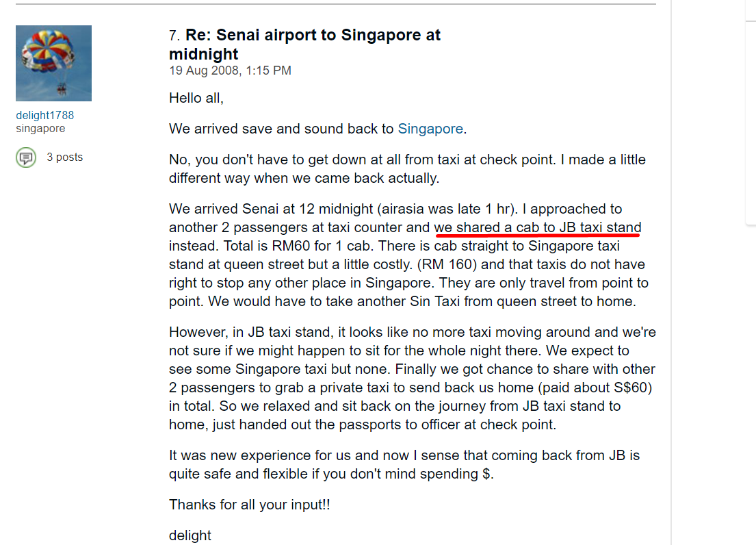Click the post date 19 Aug 2008
756x545 pixels.
point(230,71)
